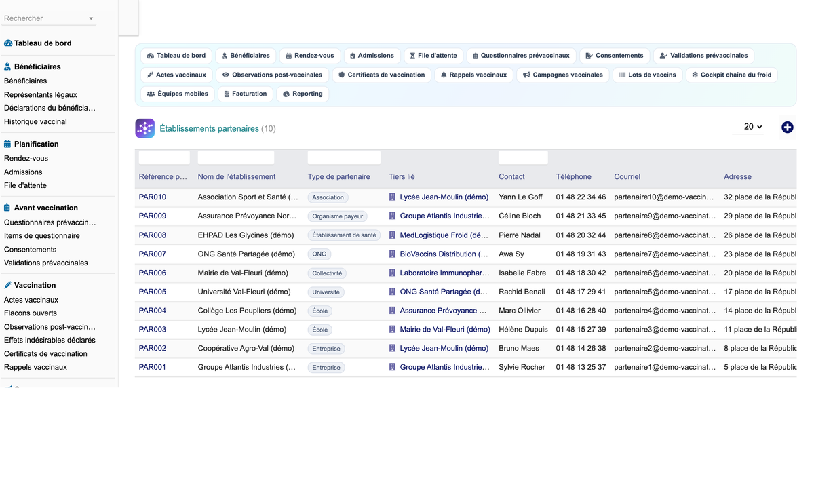Open Effets indésirables déclarés in the sidebar
Screen dimensions: 814x504
coord(50,341)
